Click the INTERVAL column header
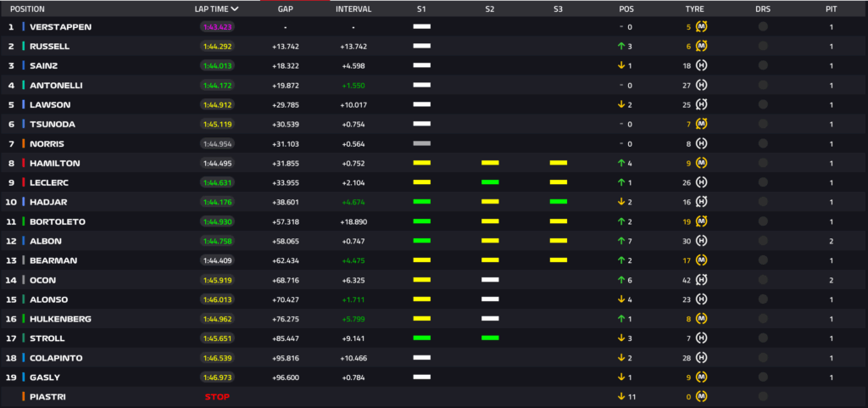This screenshot has height=408, width=868. coord(353,8)
